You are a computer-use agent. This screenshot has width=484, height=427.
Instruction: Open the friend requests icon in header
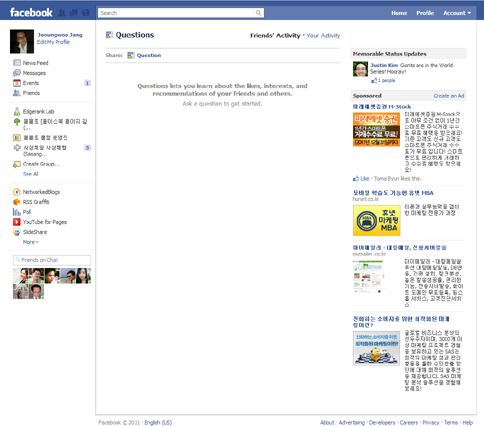click(x=62, y=13)
